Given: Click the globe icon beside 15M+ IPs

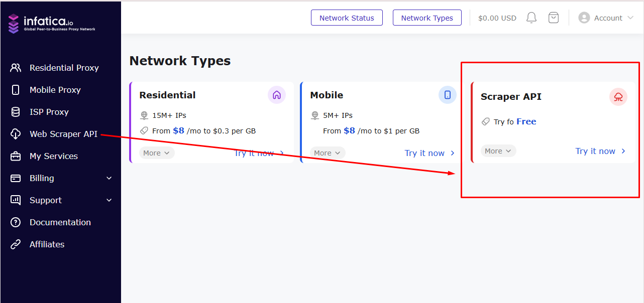Looking at the screenshot, I should 144,115.
